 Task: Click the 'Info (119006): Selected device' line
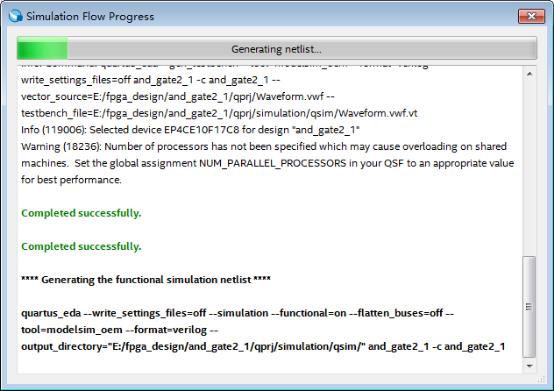[190, 130]
